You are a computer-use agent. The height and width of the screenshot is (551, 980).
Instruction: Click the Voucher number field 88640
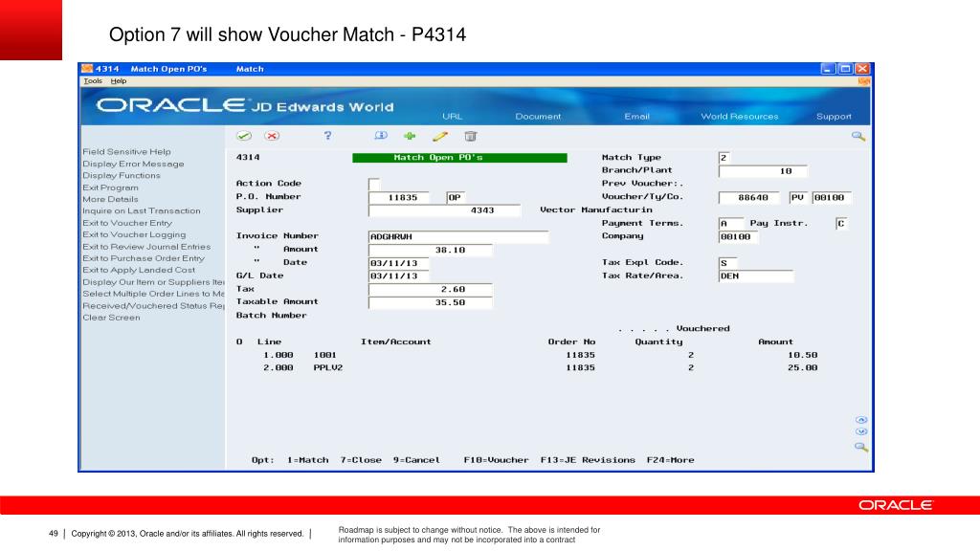[x=748, y=197]
